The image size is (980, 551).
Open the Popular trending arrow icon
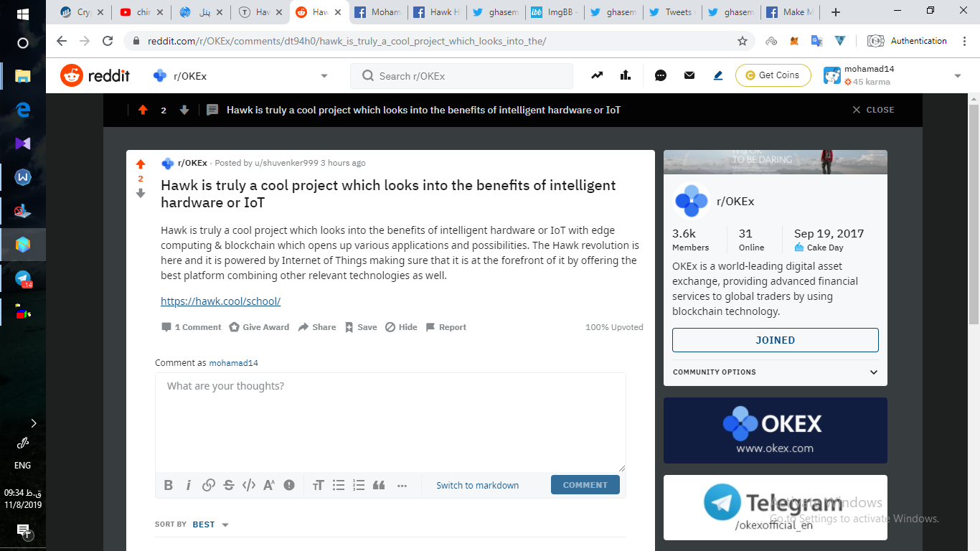click(x=597, y=75)
